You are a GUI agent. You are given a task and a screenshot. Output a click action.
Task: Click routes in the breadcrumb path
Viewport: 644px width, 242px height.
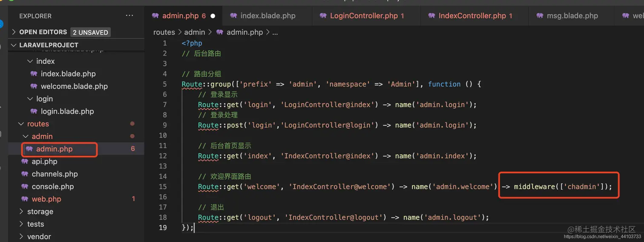click(164, 32)
